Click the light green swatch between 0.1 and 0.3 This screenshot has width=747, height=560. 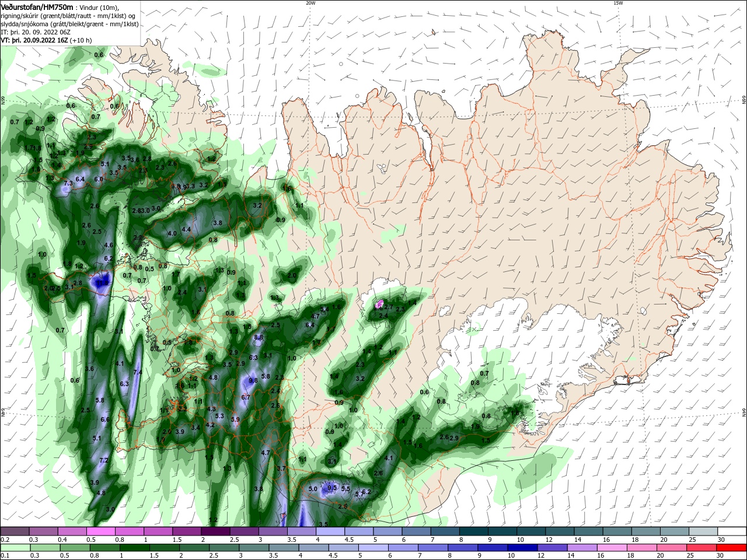click(15, 548)
